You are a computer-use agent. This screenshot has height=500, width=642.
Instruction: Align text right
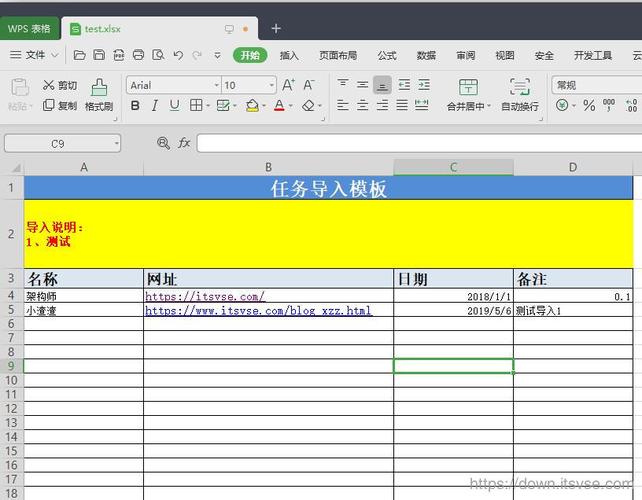(x=382, y=105)
